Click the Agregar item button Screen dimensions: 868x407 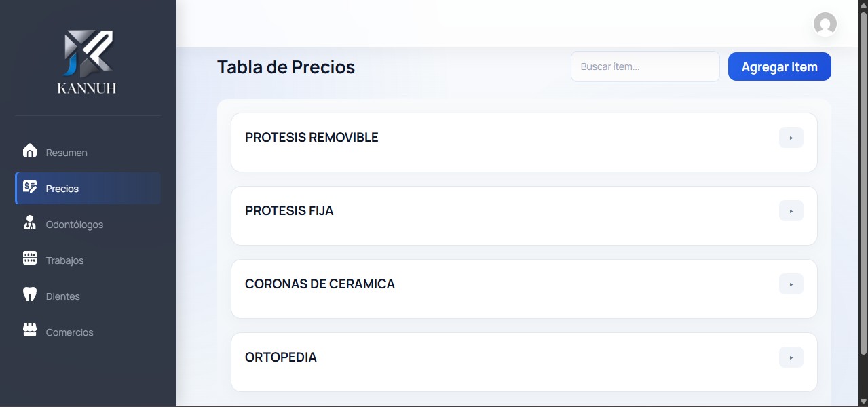click(x=779, y=66)
